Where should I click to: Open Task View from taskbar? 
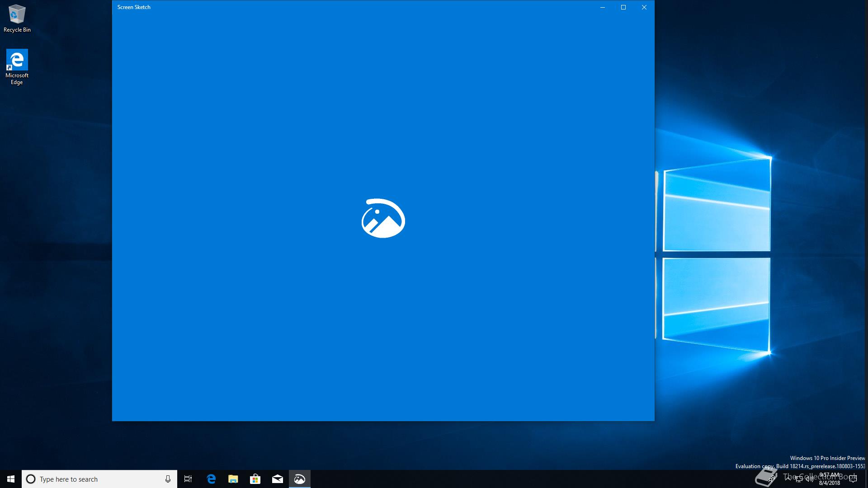point(188,479)
